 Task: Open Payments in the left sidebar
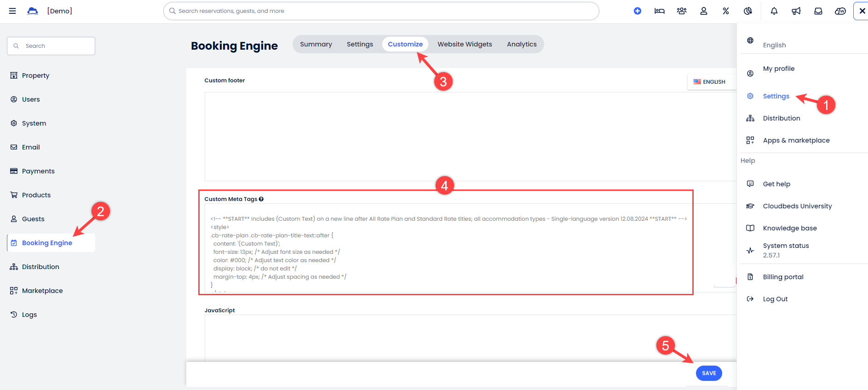coord(38,171)
